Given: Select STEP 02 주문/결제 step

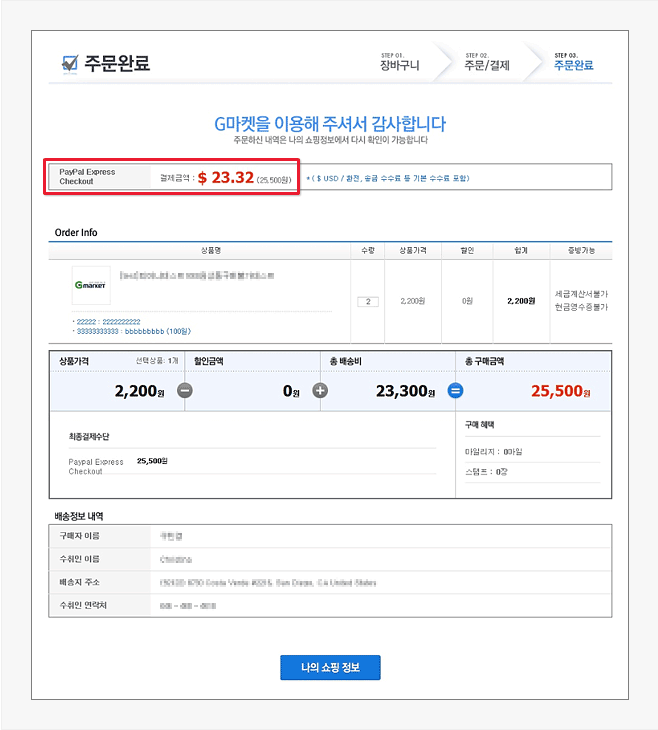Looking at the screenshot, I should click(x=487, y=62).
